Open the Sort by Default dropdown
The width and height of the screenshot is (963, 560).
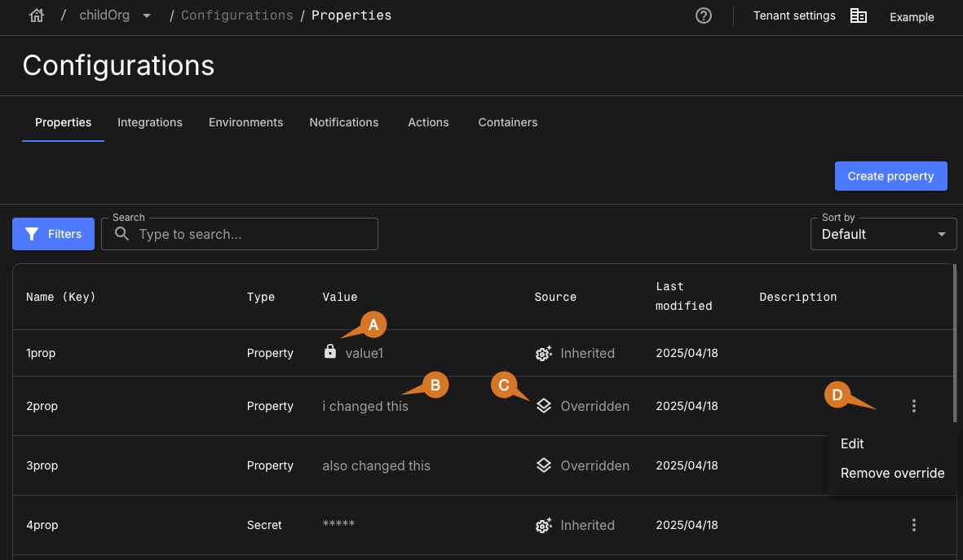(883, 234)
